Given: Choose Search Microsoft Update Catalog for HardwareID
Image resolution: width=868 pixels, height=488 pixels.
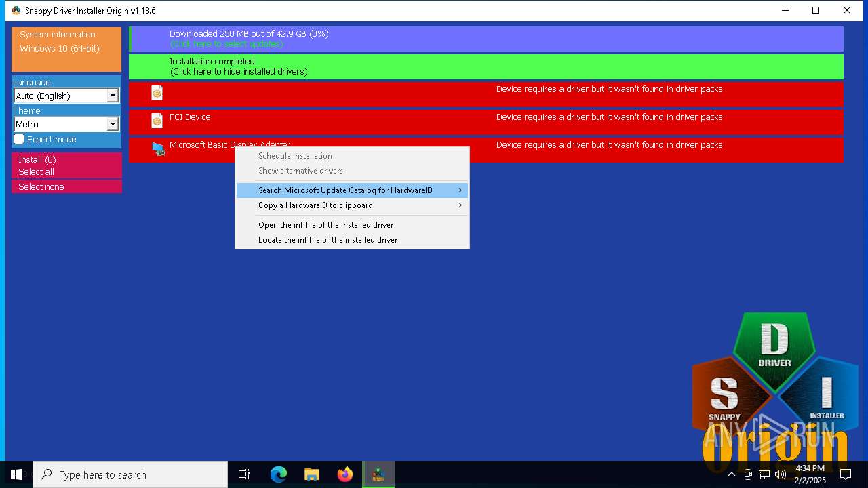Looking at the screenshot, I should (352, 190).
